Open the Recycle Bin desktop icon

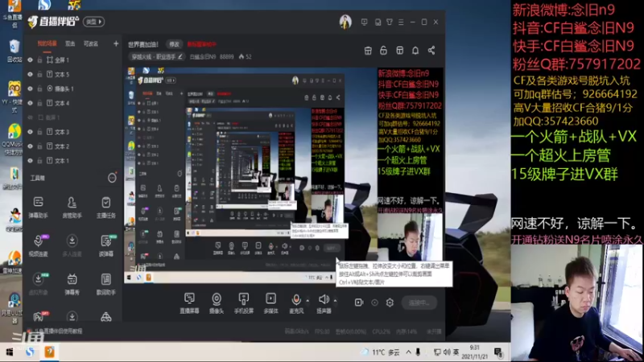tap(14, 51)
